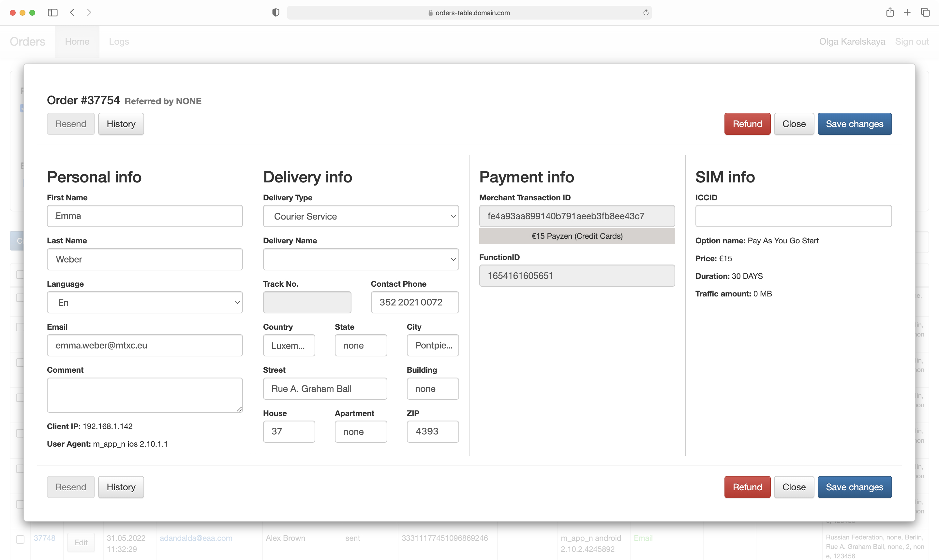Image resolution: width=939 pixels, height=560 pixels.
Task: Go forward with the browser forward arrow
Action: click(x=89, y=12)
